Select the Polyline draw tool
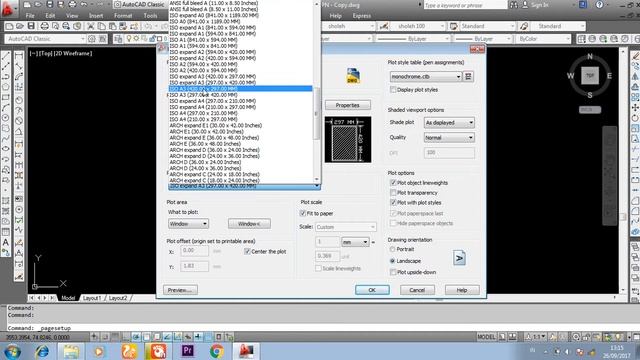This screenshot has width=640, height=360. coord(6,77)
